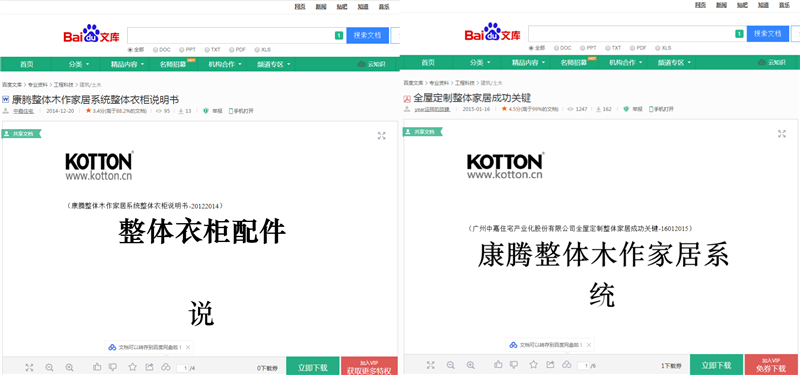This screenshot has height=375, width=800.
Task: Select DOC radio on right page
Action: pyautogui.click(x=556, y=48)
